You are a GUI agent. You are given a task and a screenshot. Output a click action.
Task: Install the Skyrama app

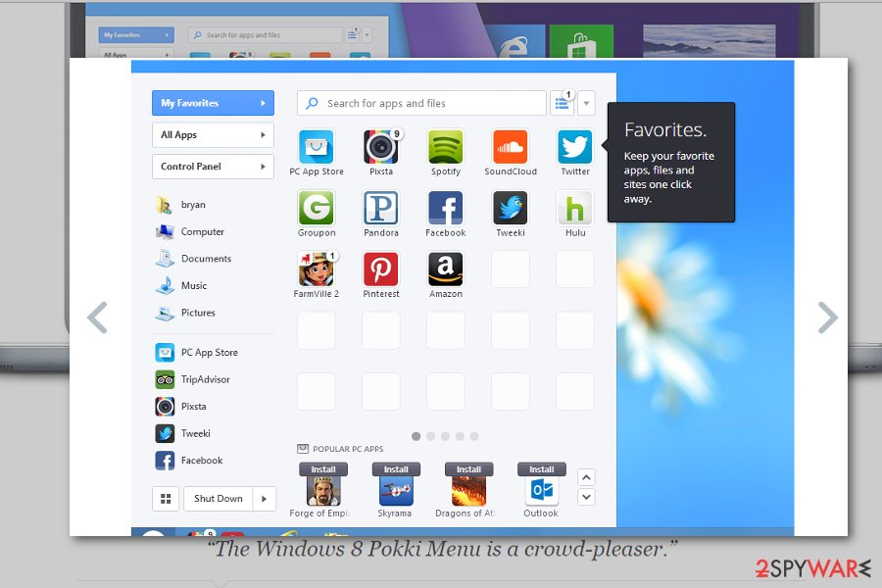point(396,469)
